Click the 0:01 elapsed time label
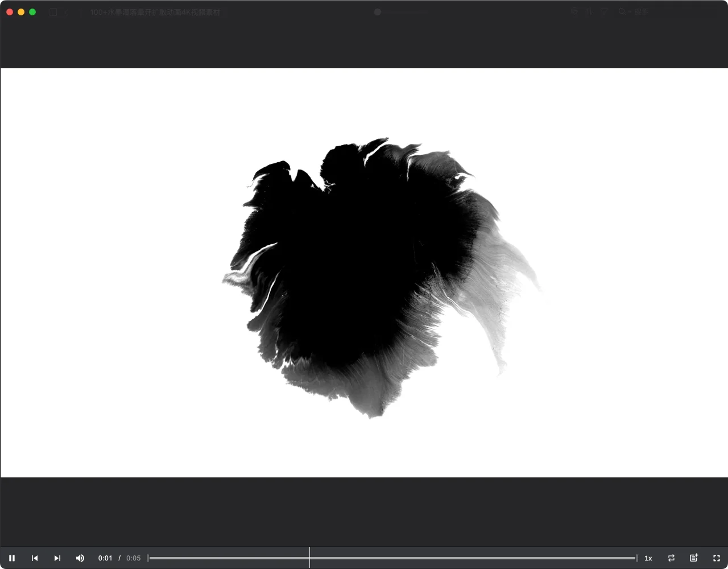728x569 pixels. pyautogui.click(x=105, y=558)
